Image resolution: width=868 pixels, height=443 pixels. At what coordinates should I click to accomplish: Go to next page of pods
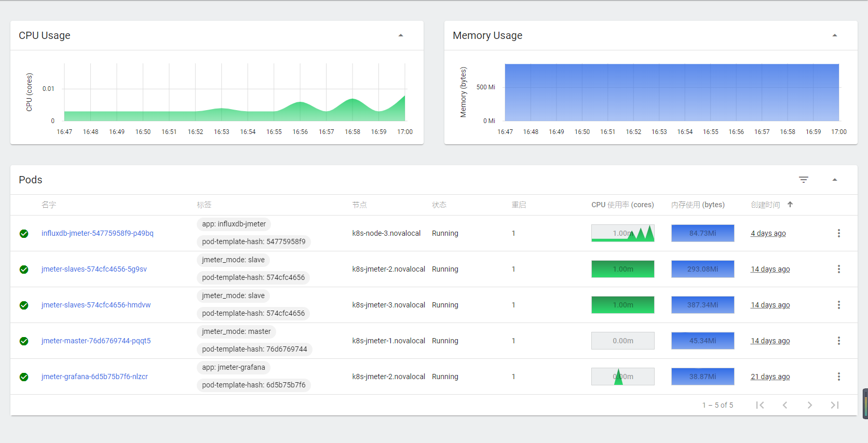coord(810,405)
